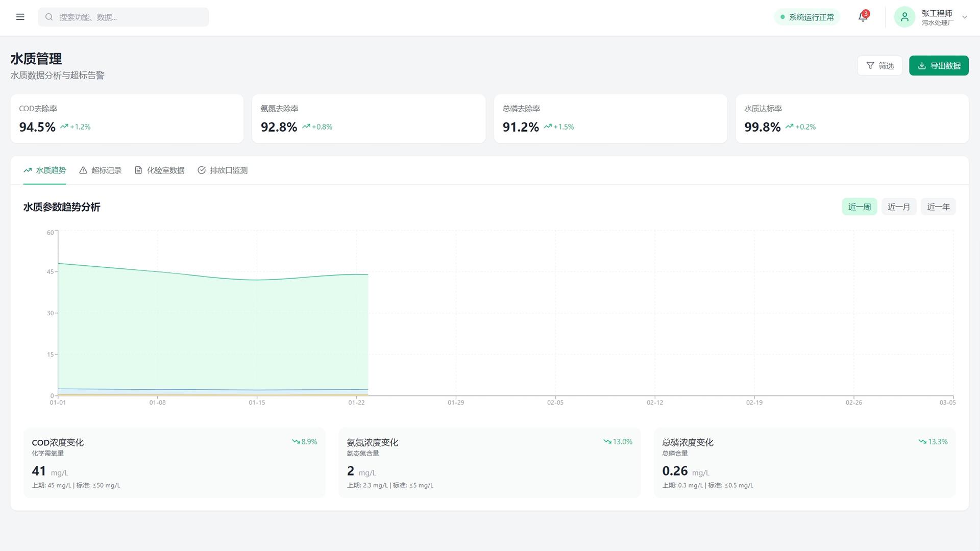Open the 超标记录 tab
The image size is (980, 551).
(x=101, y=170)
